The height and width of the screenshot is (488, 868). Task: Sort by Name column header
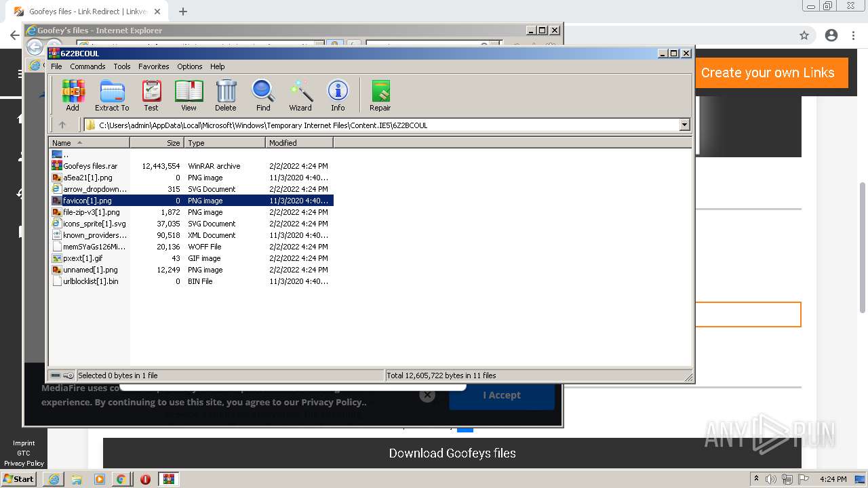click(89, 143)
